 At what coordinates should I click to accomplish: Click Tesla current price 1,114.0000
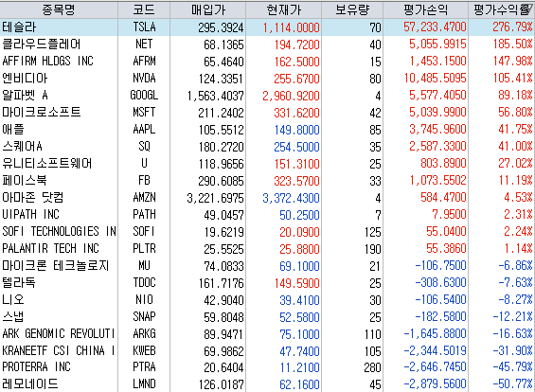(291, 28)
